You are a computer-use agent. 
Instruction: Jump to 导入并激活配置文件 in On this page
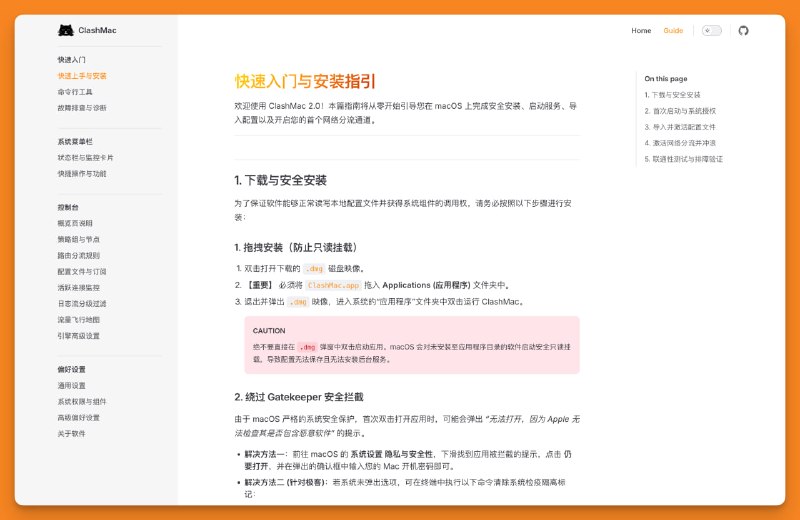point(680,127)
